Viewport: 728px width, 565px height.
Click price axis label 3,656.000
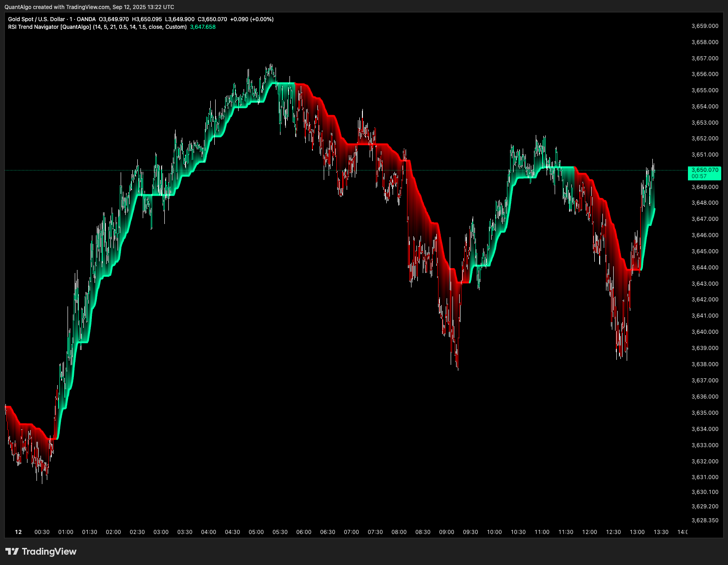pos(705,74)
